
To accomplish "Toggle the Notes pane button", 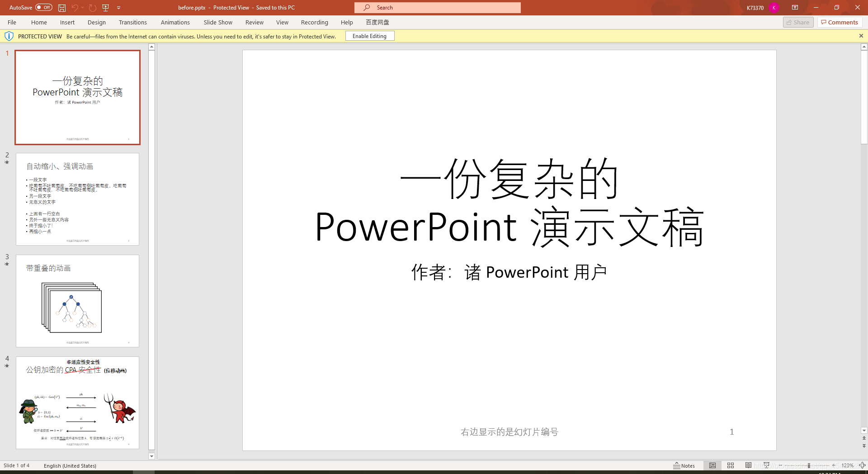I will pyautogui.click(x=684, y=465).
